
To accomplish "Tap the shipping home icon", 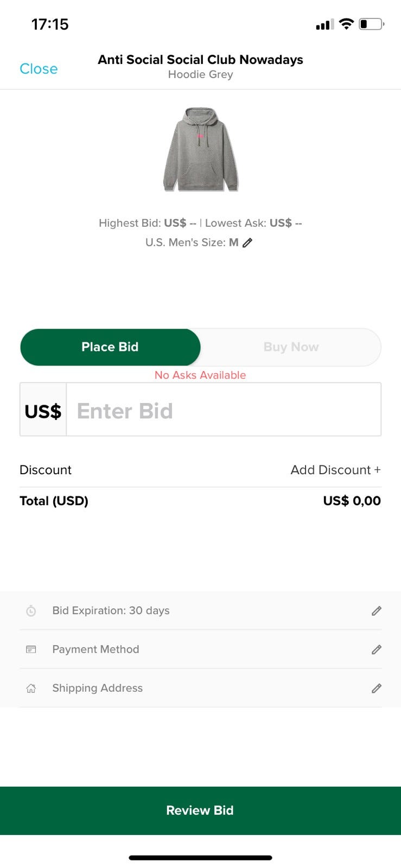I will click(x=31, y=688).
